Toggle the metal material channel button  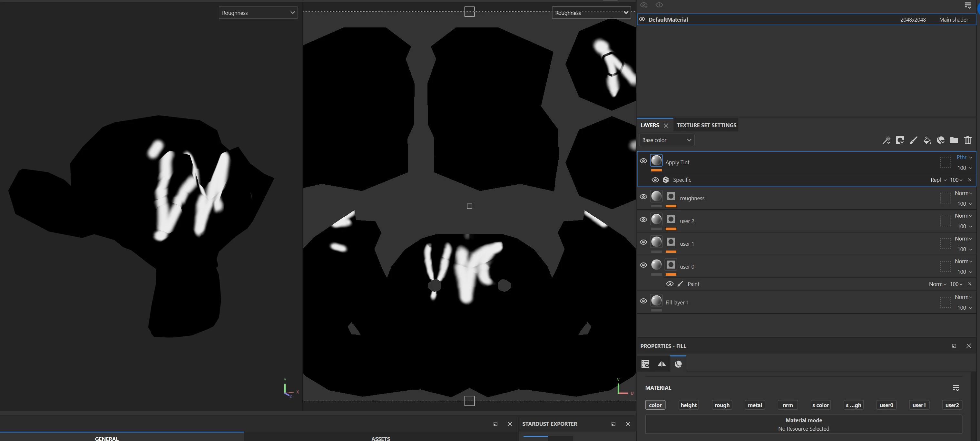point(754,405)
